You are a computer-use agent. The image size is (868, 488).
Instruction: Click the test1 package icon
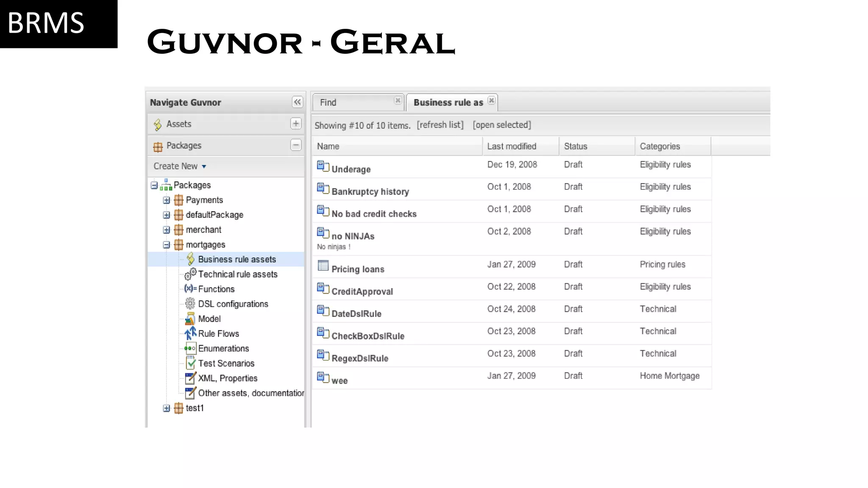[179, 408]
